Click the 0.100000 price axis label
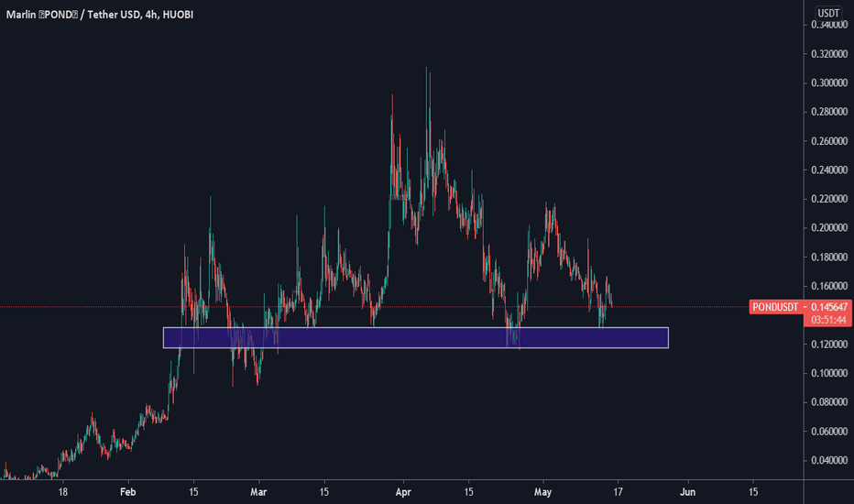The height and width of the screenshot is (504, 854). pyautogui.click(x=829, y=373)
